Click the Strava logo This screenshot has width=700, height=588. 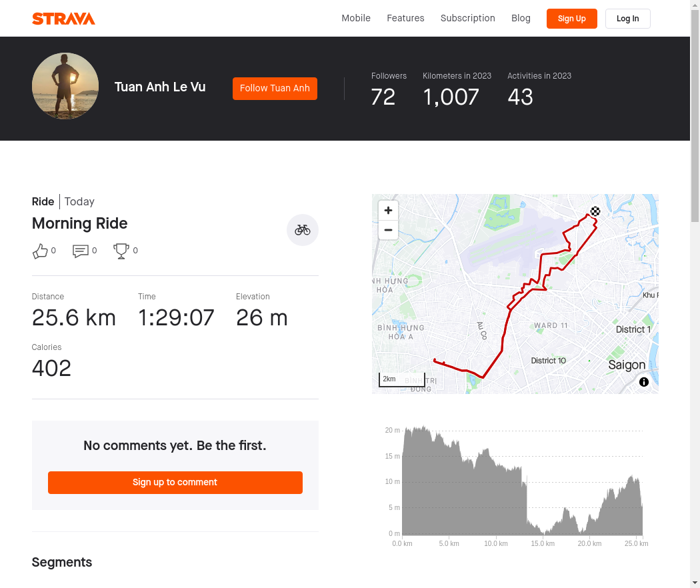tap(63, 19)
